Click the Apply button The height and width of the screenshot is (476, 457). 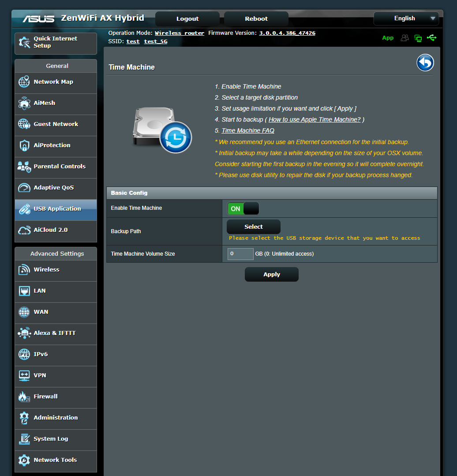pos(271,274)
